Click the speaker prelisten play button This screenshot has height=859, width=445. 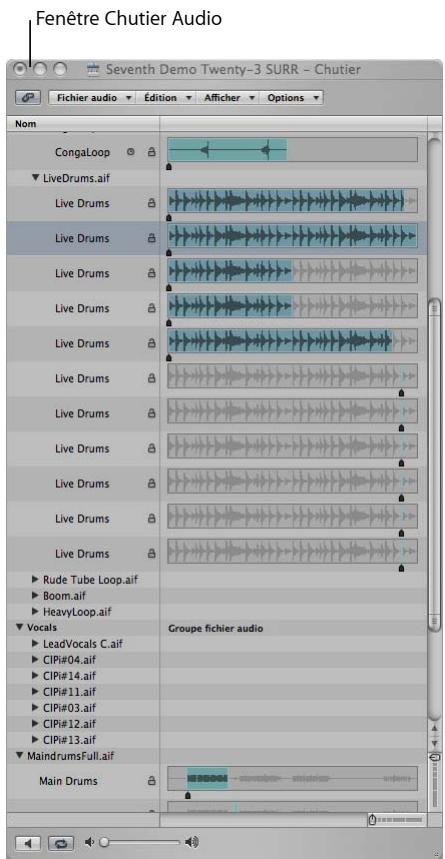[28, 843]
